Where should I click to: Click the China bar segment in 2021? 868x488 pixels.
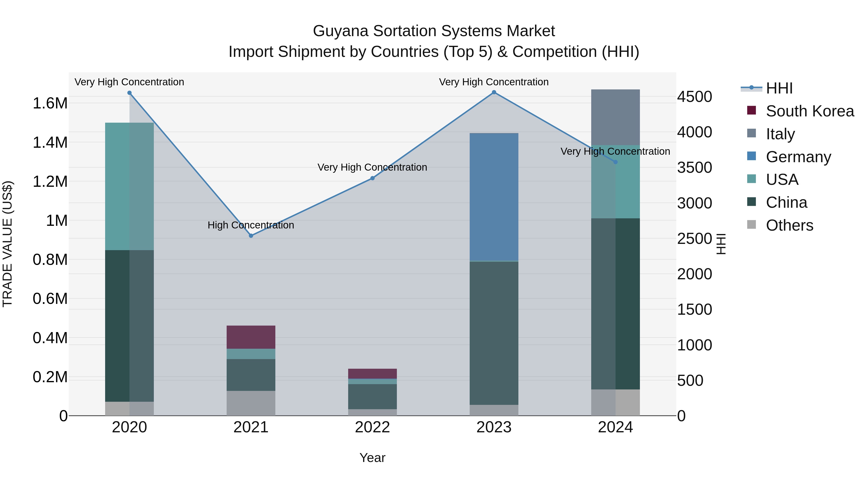pyautogui.click(x=251, y=375)
